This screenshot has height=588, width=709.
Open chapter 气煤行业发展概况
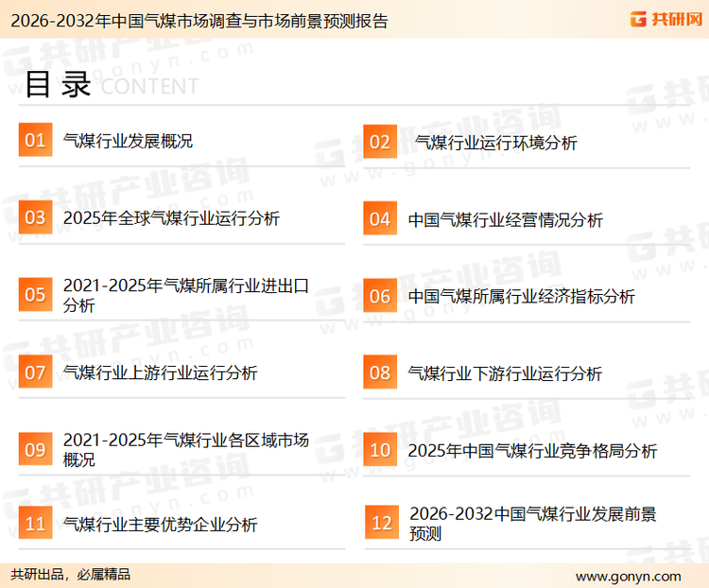[x=128, y=142]
